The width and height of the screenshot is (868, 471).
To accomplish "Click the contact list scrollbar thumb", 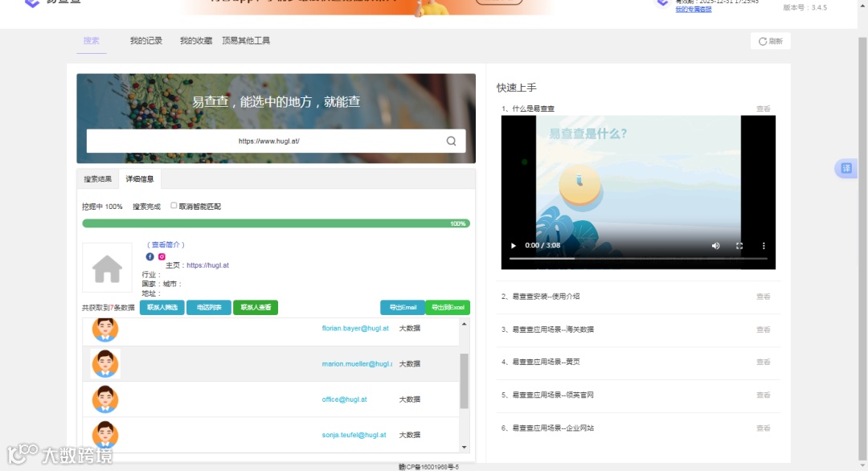I will click(x=464, y=381).
